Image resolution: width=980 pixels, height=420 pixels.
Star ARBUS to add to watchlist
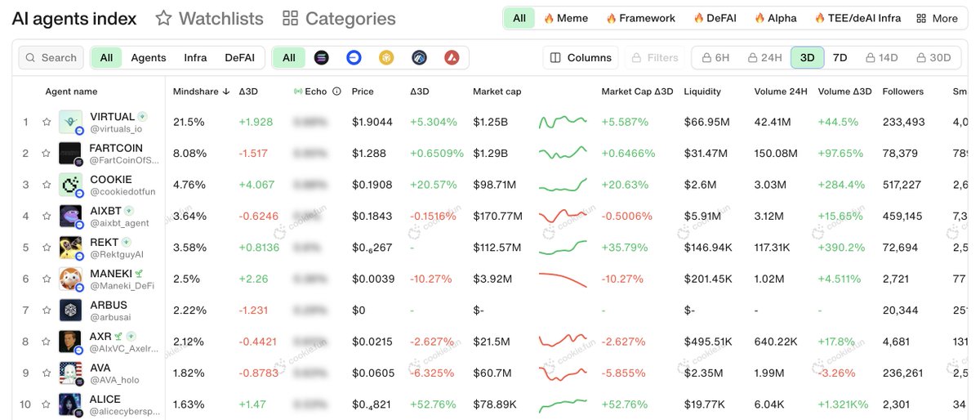(x=47, y=311)
